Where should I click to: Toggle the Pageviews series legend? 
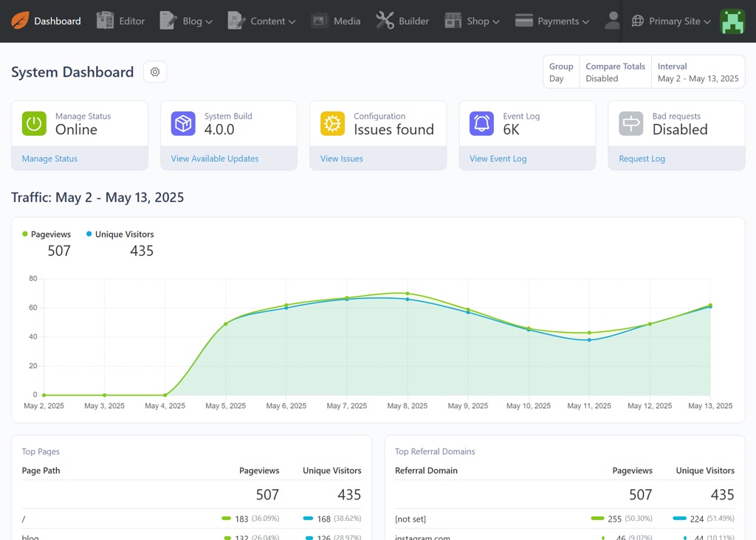click(x=46, y=233)
